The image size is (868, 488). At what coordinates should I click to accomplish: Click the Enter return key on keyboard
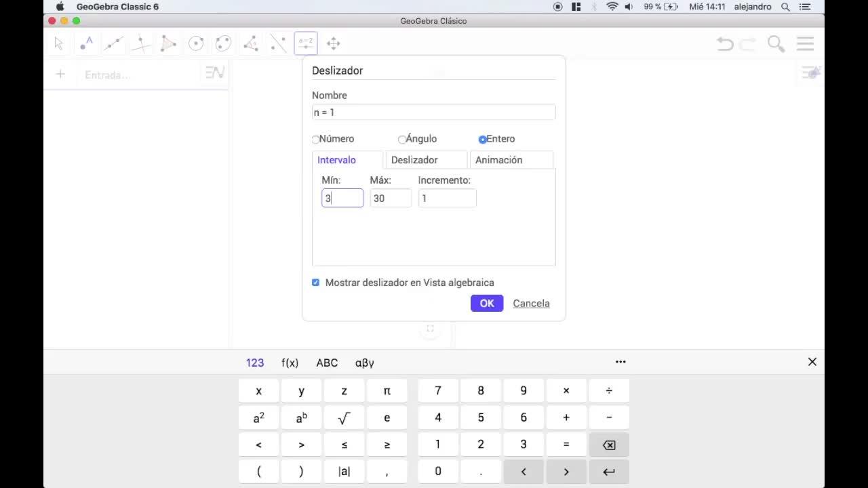(x=609, y=472)
